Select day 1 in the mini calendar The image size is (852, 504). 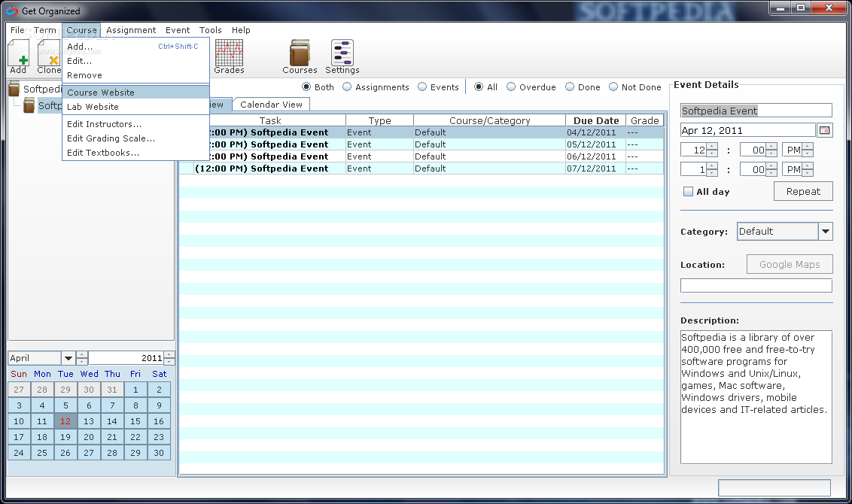point(135,390)
